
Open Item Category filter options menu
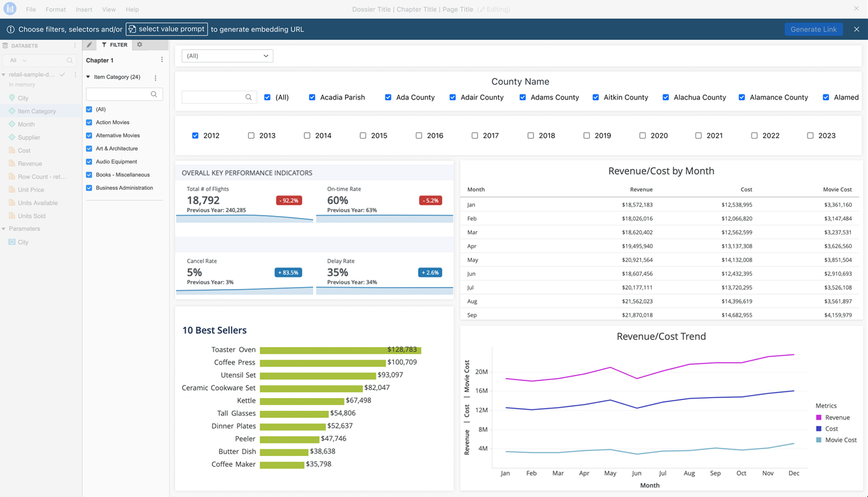point(156,77)
